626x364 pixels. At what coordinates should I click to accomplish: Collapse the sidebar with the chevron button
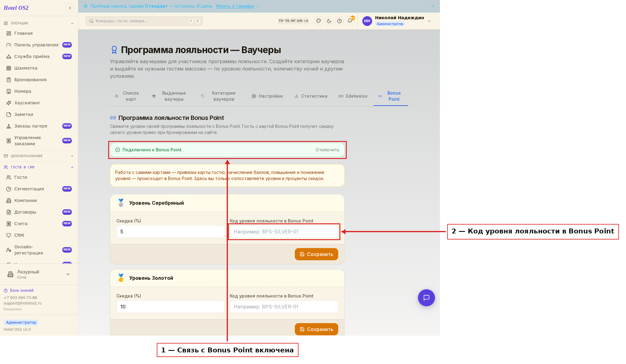click(70, 8)
